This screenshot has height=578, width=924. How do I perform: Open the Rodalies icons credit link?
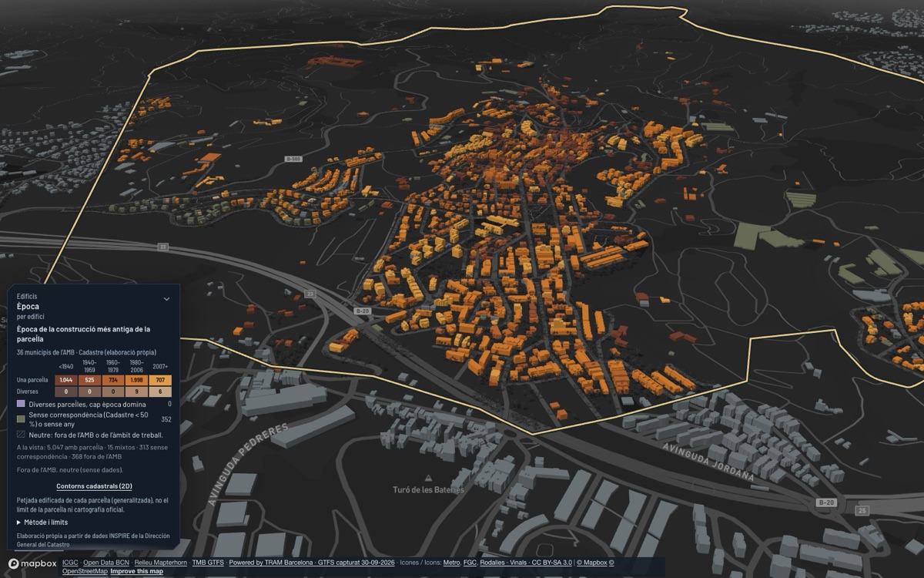click(492, 563)
